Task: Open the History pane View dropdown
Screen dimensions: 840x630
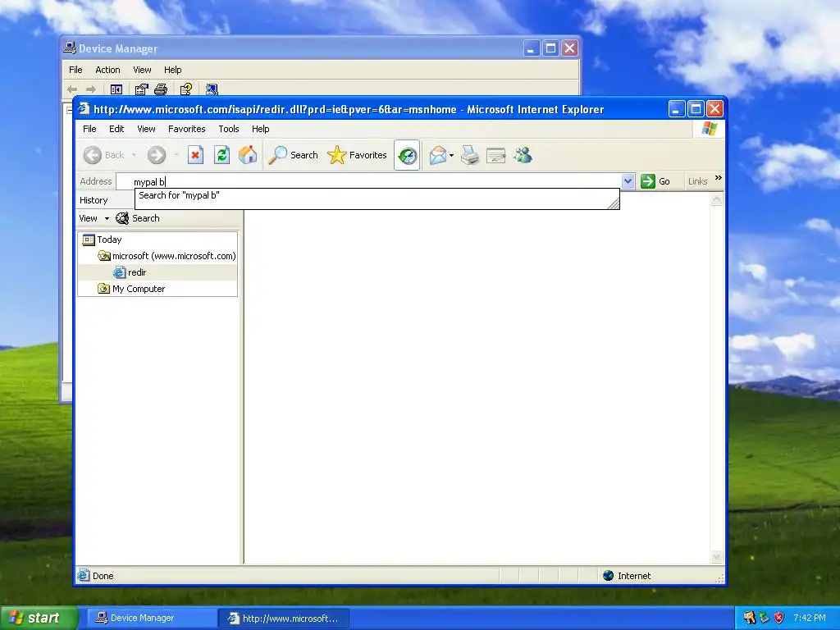Action: (x=94, y=218)
